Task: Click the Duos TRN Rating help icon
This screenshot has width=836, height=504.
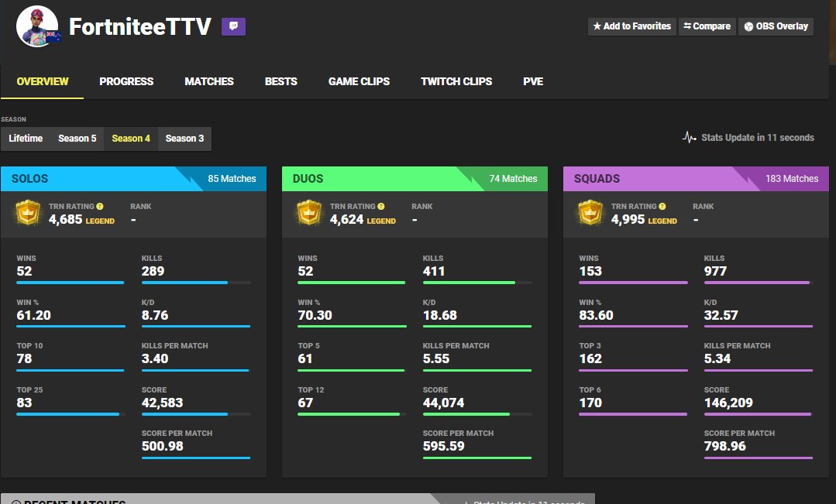Action: pos(380,206)
